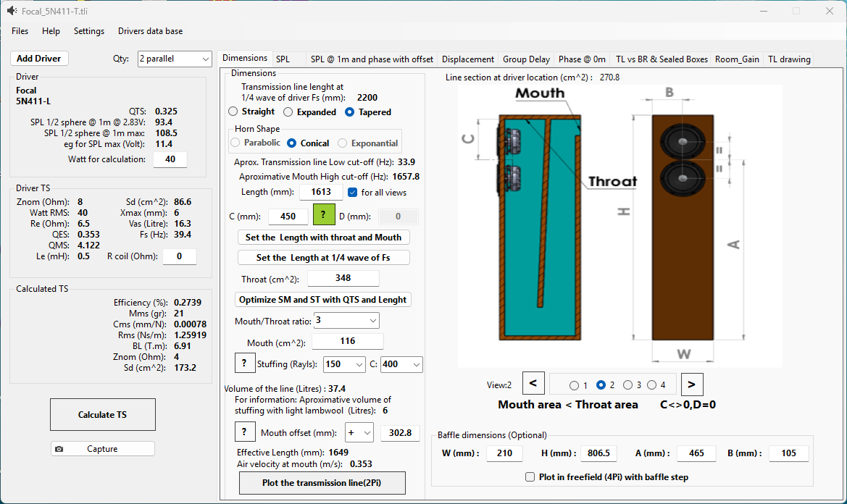Viewport: 847px width, 504px height.
Task: Click the Throat (cm^2) input field
Action: (x=343, y=279)
